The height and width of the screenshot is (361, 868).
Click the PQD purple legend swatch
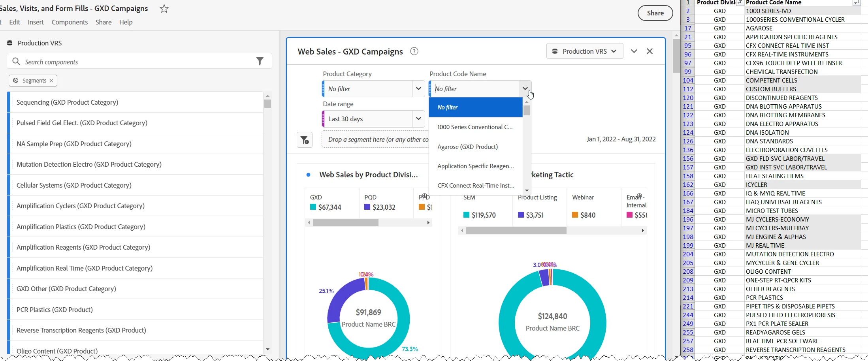(x=367, y=207)
